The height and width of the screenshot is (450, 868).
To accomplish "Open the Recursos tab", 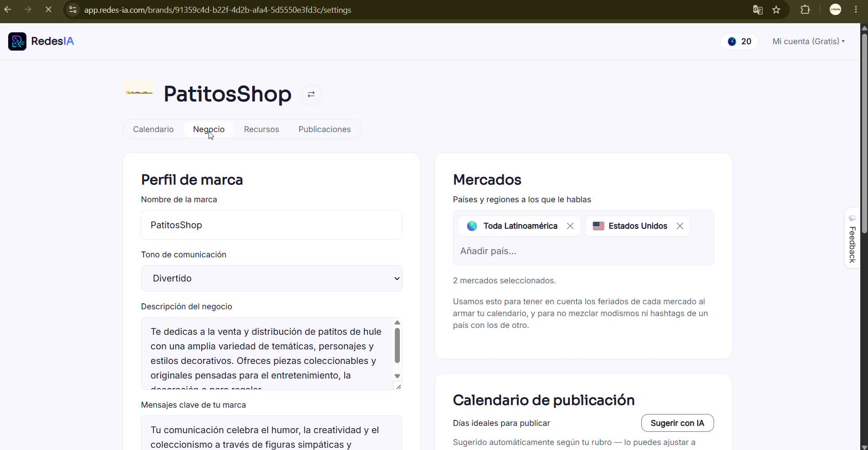I will pos(261,129).
